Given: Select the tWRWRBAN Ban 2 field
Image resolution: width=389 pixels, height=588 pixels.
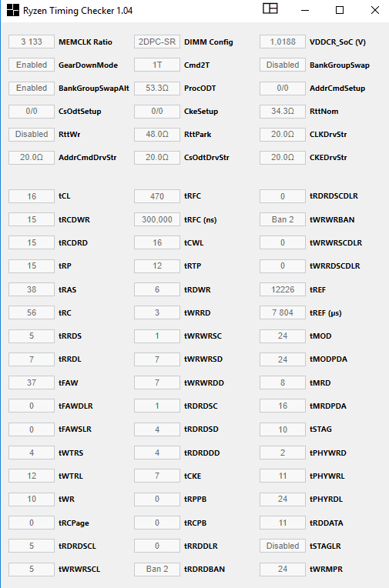Looking at the screenshot, I should pos(283,219).
